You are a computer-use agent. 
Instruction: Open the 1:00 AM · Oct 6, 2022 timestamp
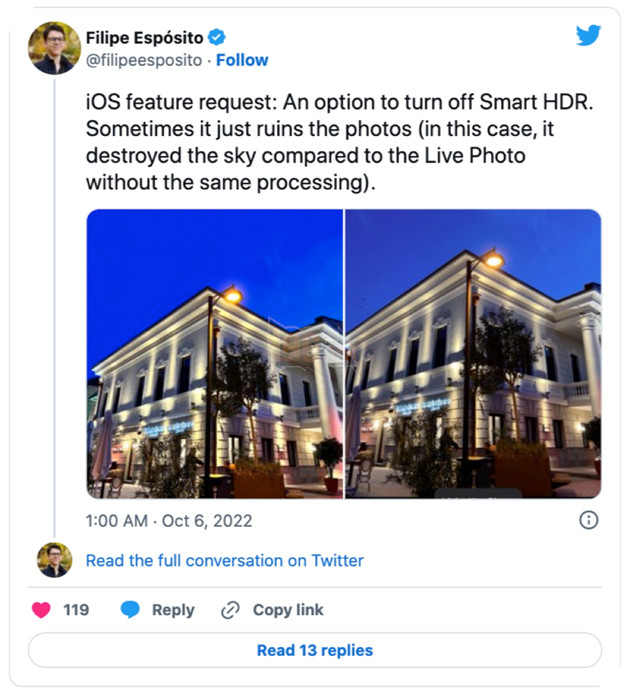pyautogui.click(x=169, y=521)
